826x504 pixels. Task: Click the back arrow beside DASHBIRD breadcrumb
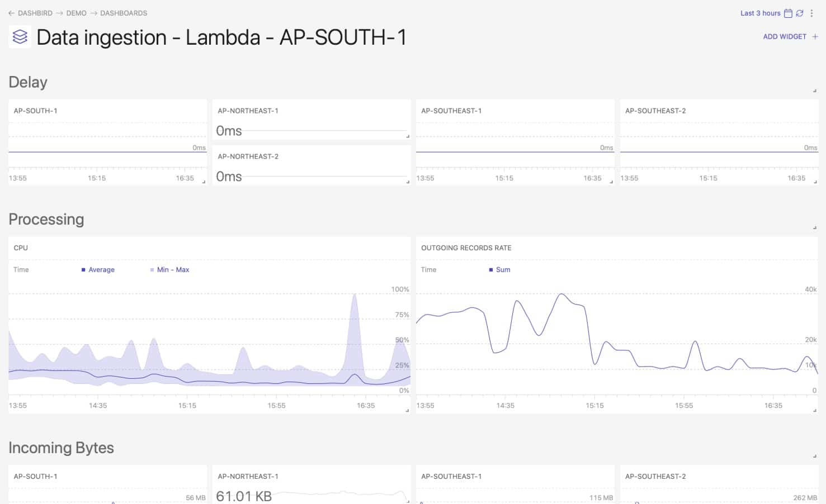click(11, 13)
